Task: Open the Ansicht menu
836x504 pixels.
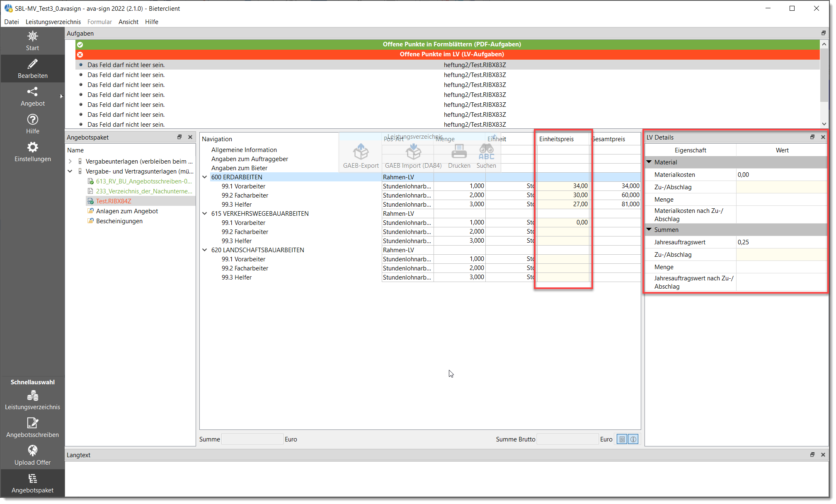Action: [x=128, y=22]
